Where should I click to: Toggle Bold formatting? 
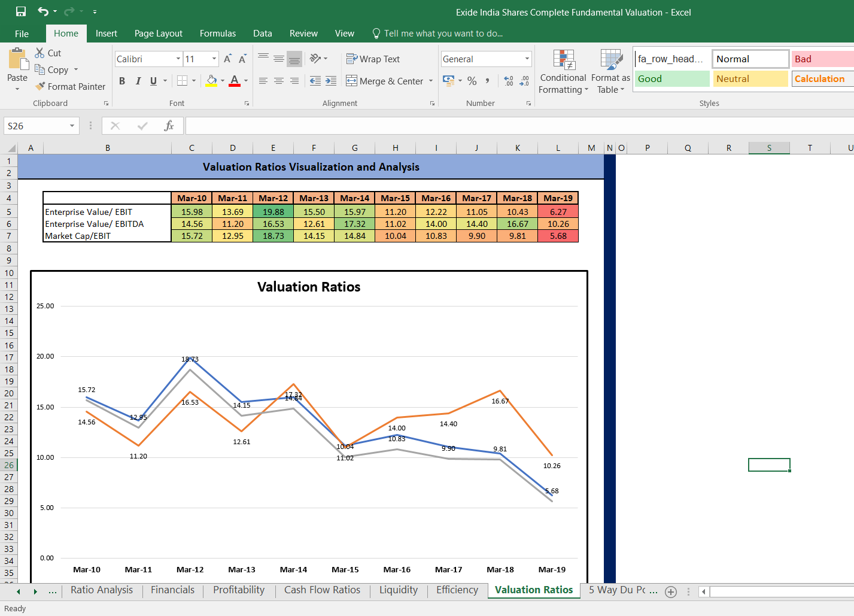[122, 81]
